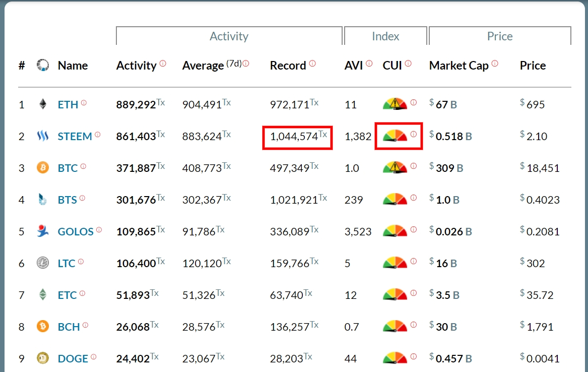Click the STEEM coin logo icon

pyautogui.click(x=43, y=136)
